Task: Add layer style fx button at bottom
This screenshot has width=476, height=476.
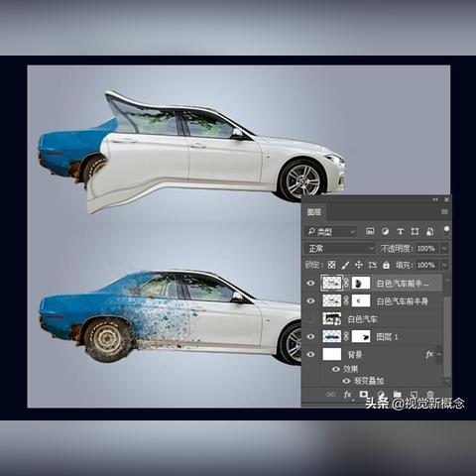Action: pyautogui.click(x=348, y=394)
